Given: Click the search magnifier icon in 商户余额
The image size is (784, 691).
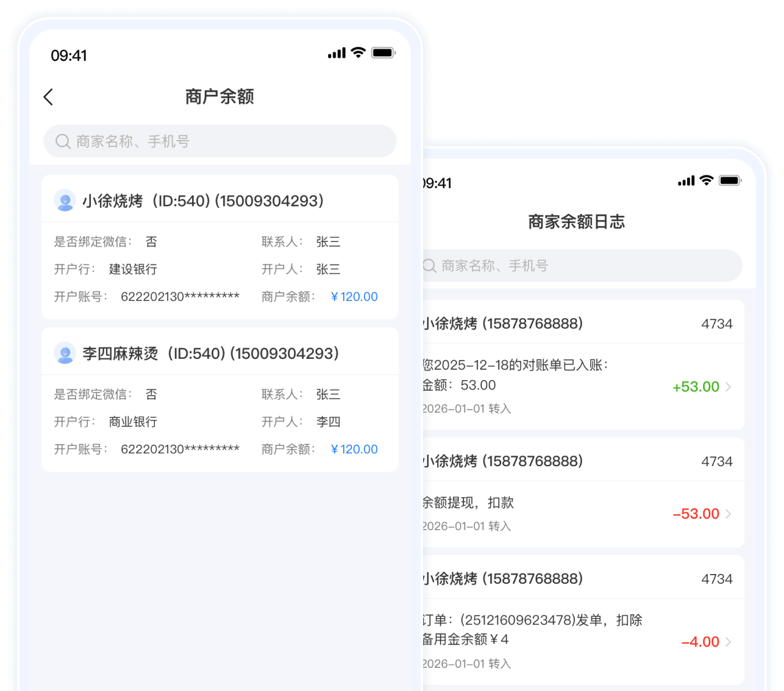Looking at the screenshot, I should 63,141.
